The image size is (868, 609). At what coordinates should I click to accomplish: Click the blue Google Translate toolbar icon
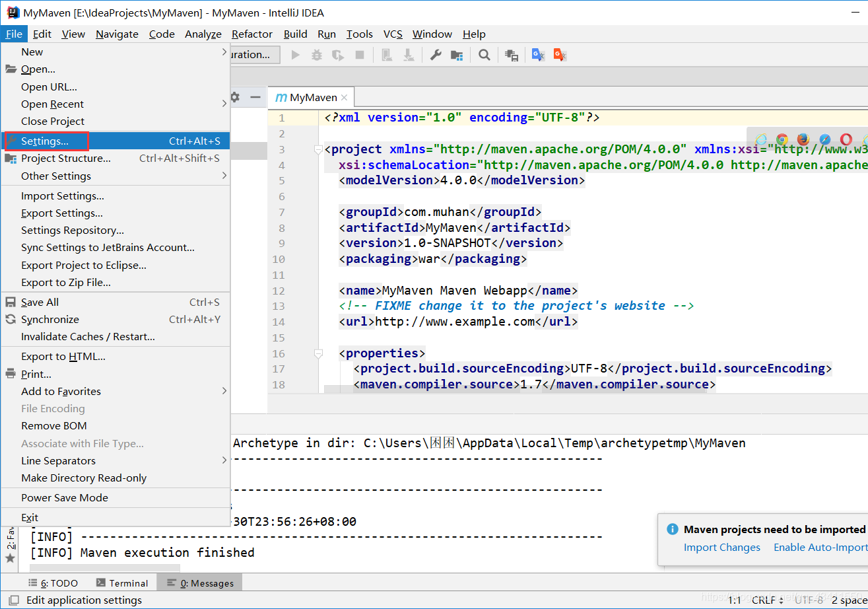(x=539, y=55)
